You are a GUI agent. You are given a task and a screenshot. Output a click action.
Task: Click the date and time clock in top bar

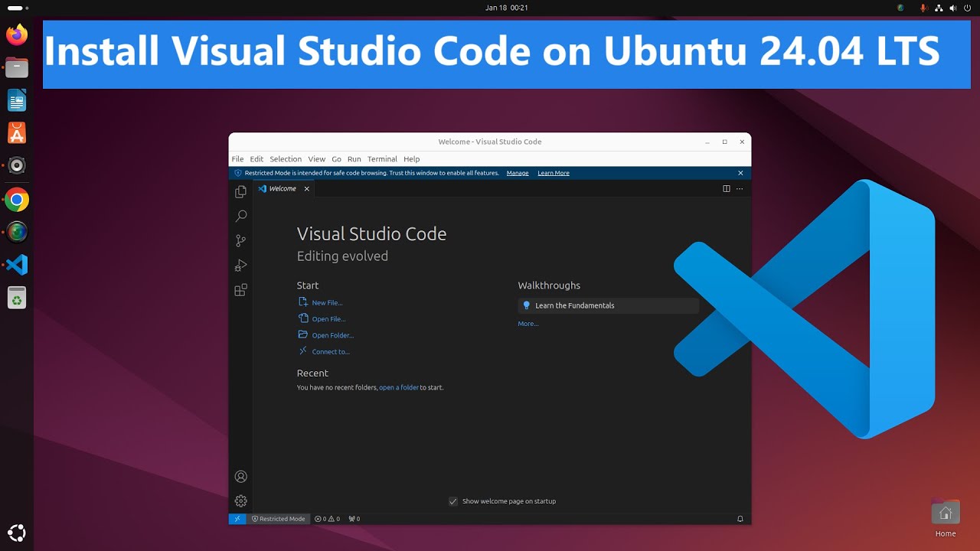(x=507, y=8)
